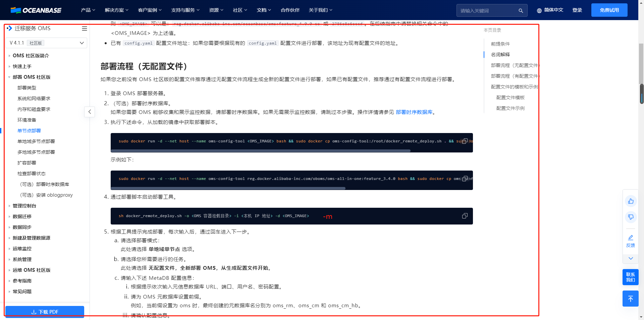Click the back-to-top arrow button
The height and width of the screenshot is (320, 644).
tap(631, 299)
